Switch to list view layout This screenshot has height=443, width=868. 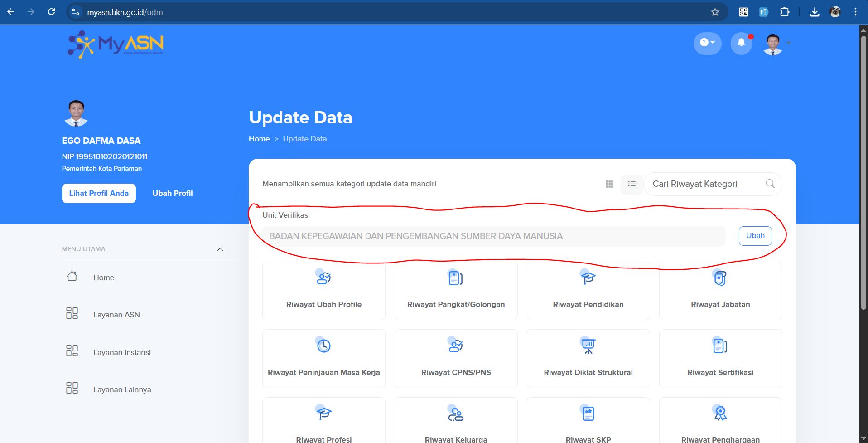coord(632,184)
